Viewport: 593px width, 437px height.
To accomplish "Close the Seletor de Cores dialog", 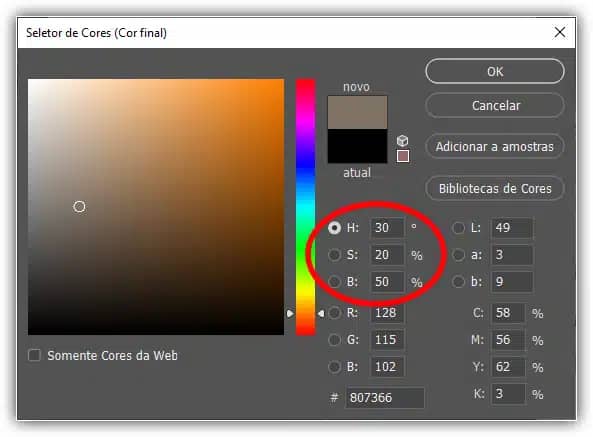I will tap(559, 33).
